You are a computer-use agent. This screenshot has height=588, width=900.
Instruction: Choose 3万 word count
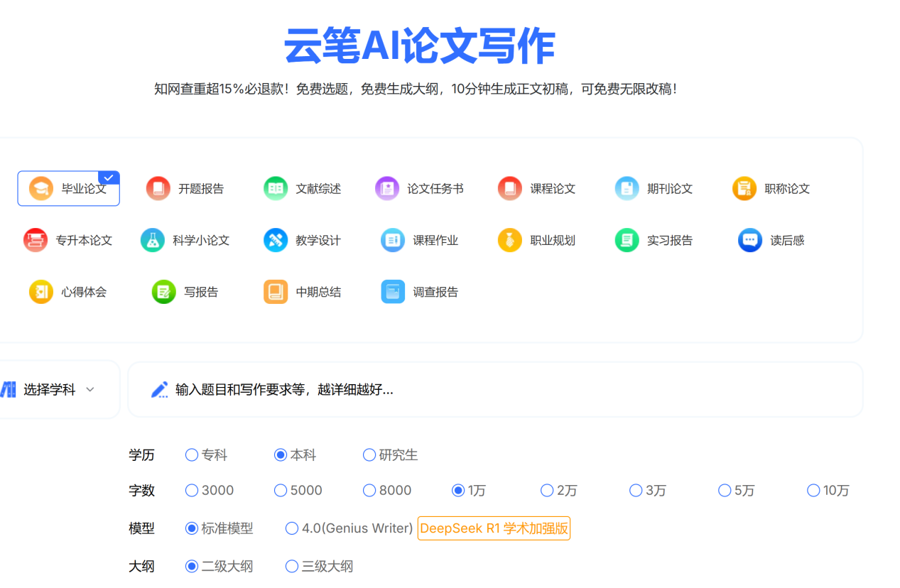coord(648,490)
